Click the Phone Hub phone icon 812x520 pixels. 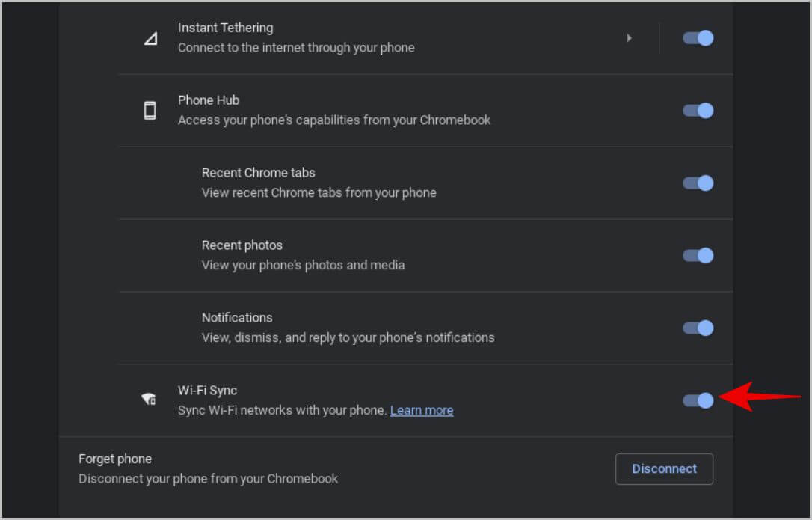[x=150, y=111]
